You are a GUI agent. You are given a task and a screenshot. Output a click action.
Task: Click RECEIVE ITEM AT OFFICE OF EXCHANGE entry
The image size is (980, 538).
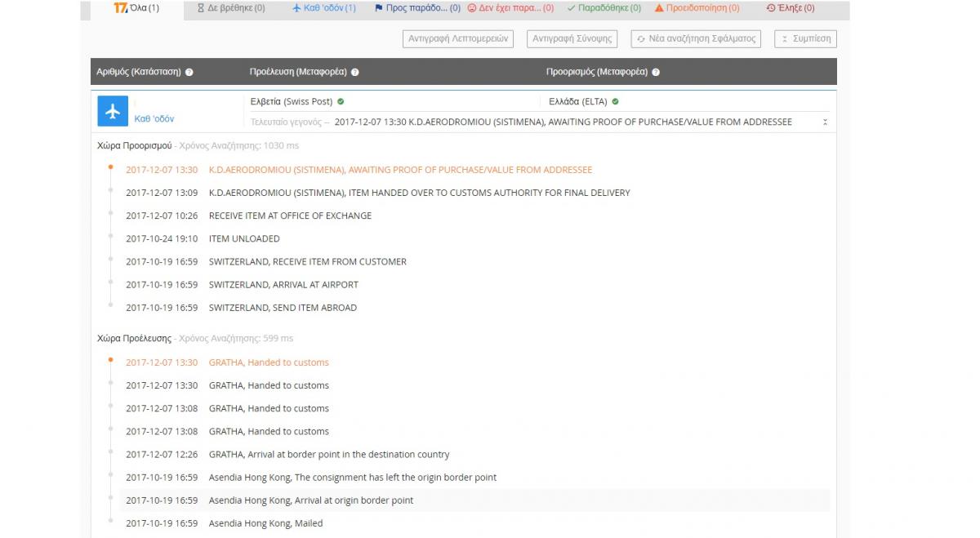[x=290, y=216]
